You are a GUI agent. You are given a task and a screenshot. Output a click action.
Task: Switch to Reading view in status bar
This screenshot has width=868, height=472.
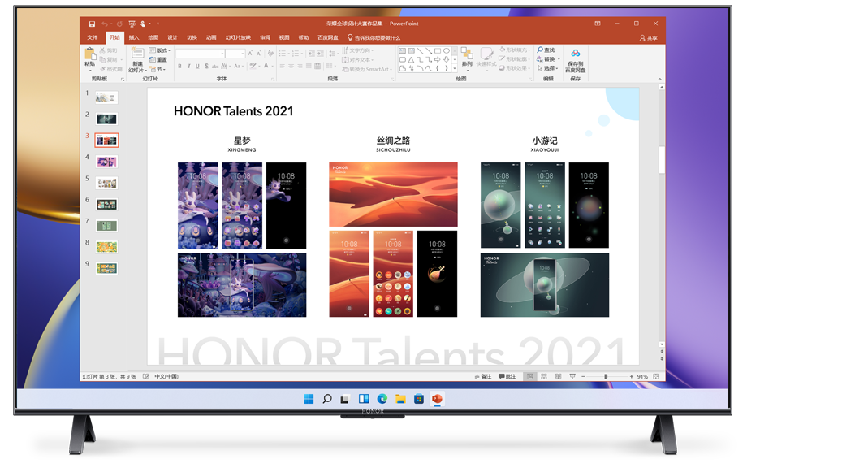[558, 376]
